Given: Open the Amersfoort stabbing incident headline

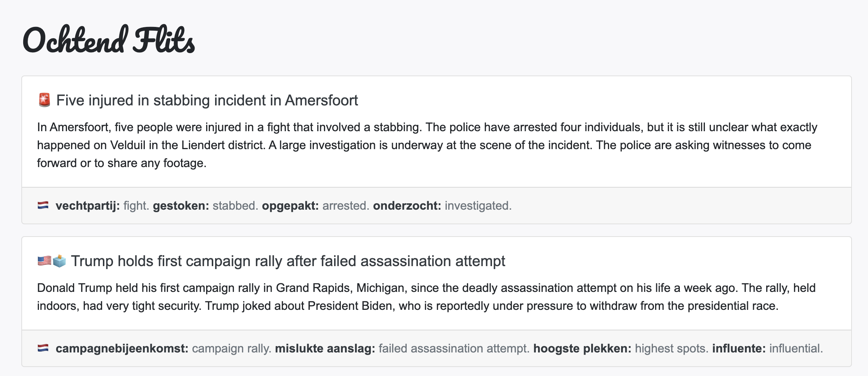Looking at the screenshot, I should [x=207, y=100].
